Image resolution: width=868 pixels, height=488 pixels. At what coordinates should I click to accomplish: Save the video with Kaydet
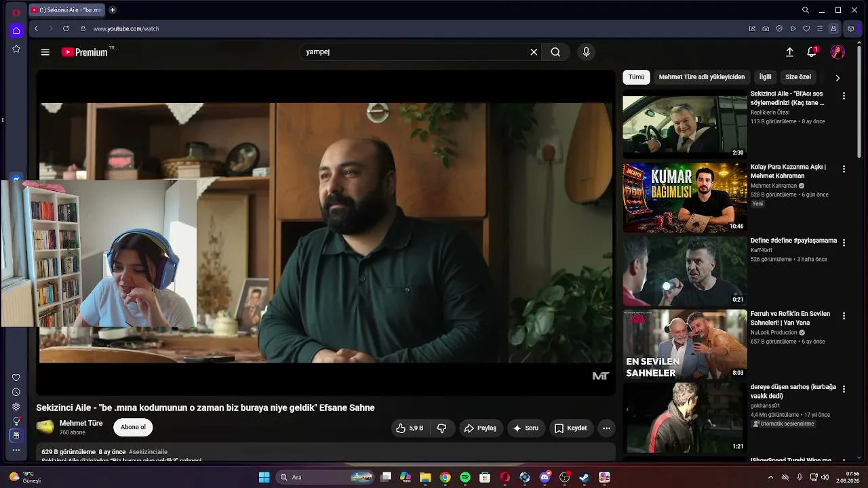coord(571,428)
